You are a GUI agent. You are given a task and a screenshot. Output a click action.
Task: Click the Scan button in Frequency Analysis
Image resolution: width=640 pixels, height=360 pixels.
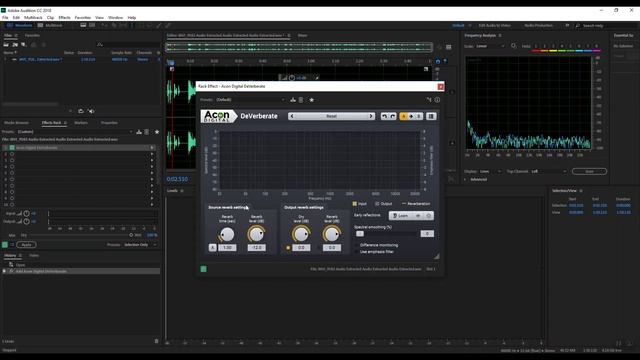click(589, 171)
